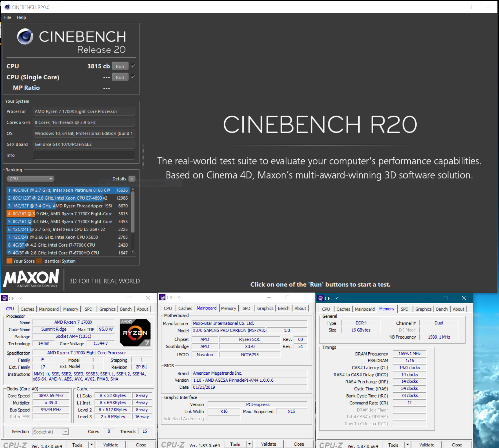This screenshot has height=448, width=499.
Task: Click the Info input field
Action: pyautogui.click(x=84, y=155)
